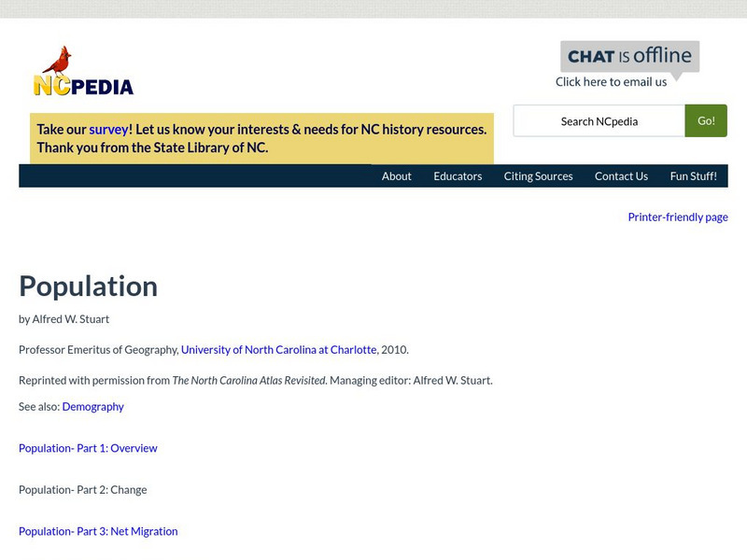Screen dimensions: 747x560
Task: Click inside the Search NCpedia field
Action: pos(598,120)
